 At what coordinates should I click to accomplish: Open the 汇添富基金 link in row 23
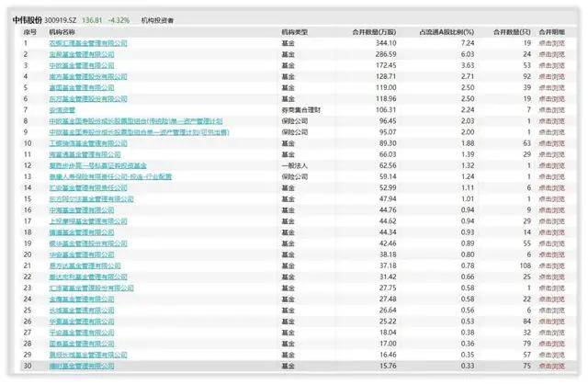click(92, 288)
